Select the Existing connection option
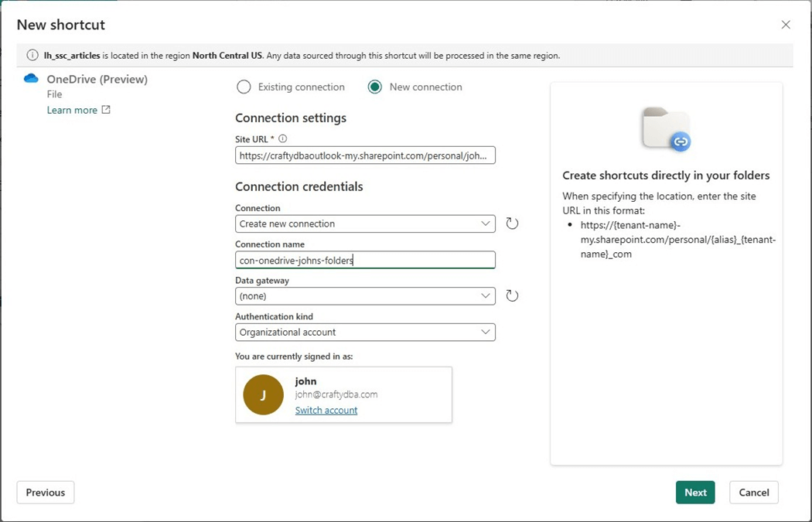This screenshot has height=522, width=812. tap(244, 87)
